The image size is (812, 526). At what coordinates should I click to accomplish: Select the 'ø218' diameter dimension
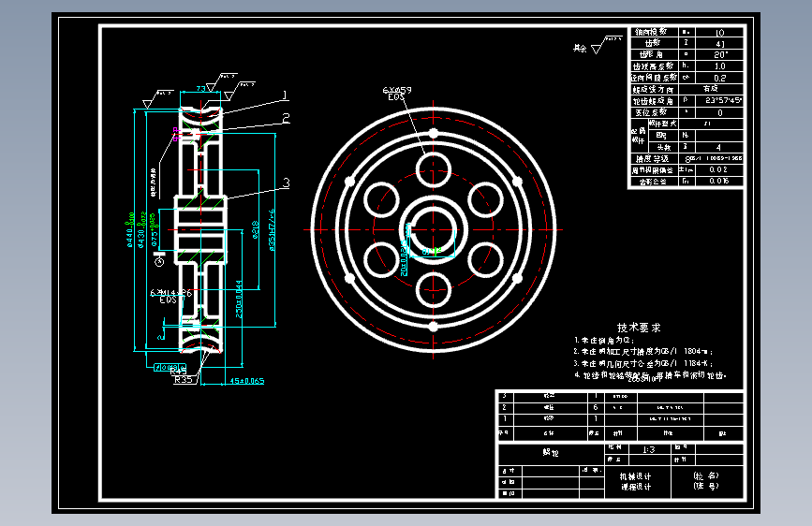pyautogui.click(x=255, y=229)
